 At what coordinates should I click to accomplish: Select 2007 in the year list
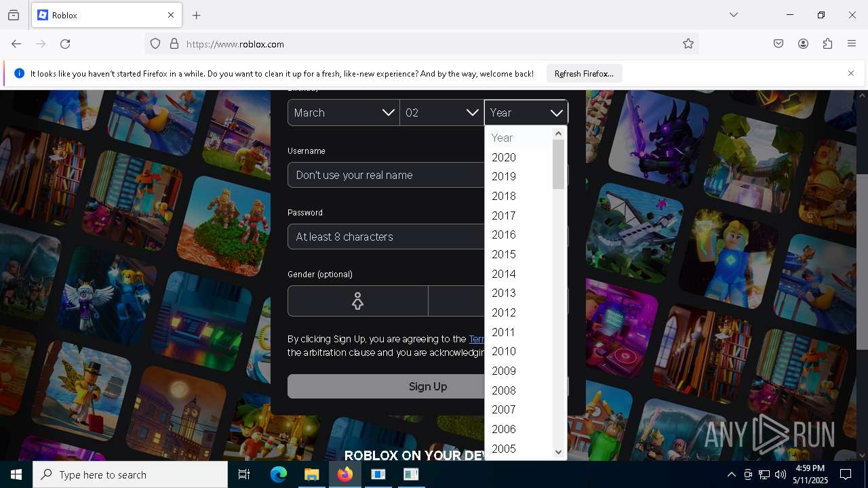[x=519, y=409]
